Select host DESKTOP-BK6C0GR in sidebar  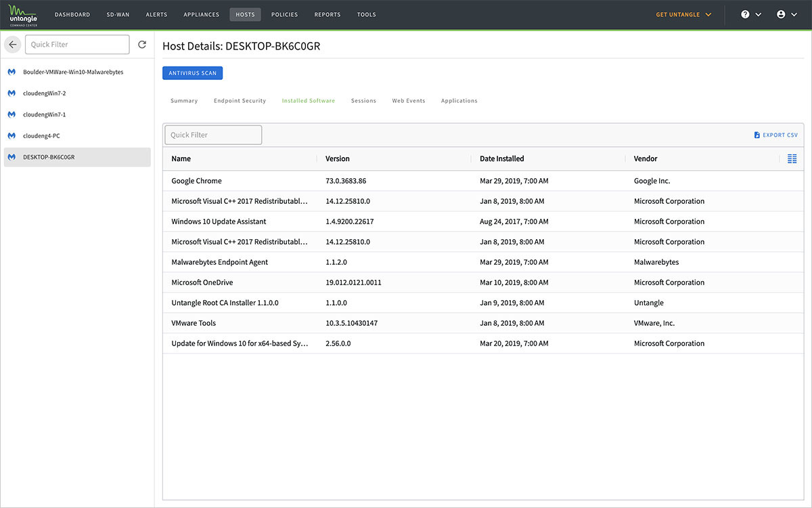coord(77,157)
